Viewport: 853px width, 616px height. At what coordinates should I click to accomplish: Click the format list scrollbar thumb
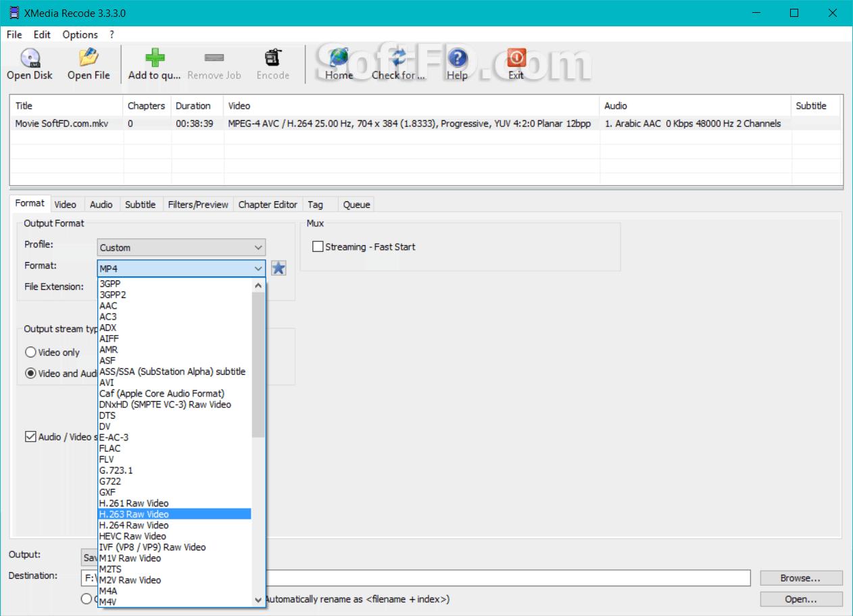[258, 365]
